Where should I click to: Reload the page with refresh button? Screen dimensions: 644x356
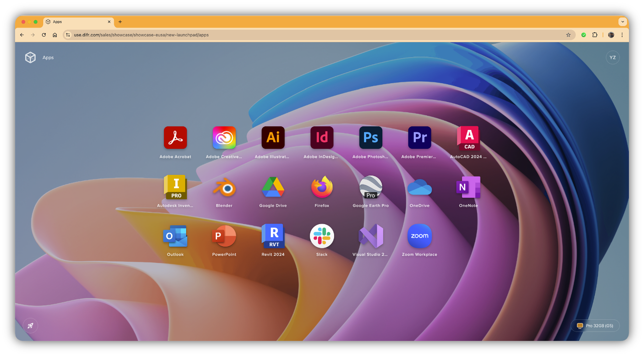44,35
